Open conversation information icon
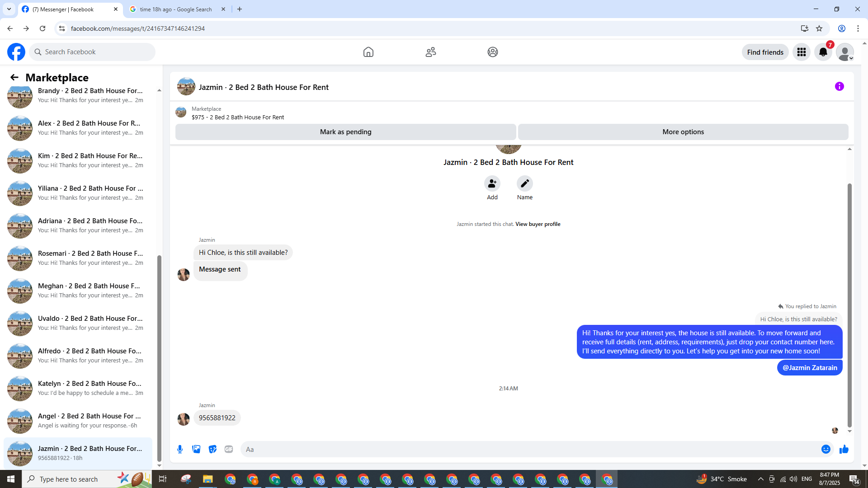Image resolution: width=868 pixels, height=488 pixels. pos(840,86)
